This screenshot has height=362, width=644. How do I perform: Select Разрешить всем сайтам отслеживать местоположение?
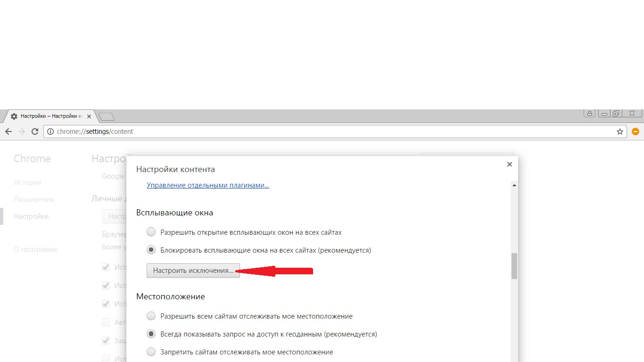(x=151, y=316)
